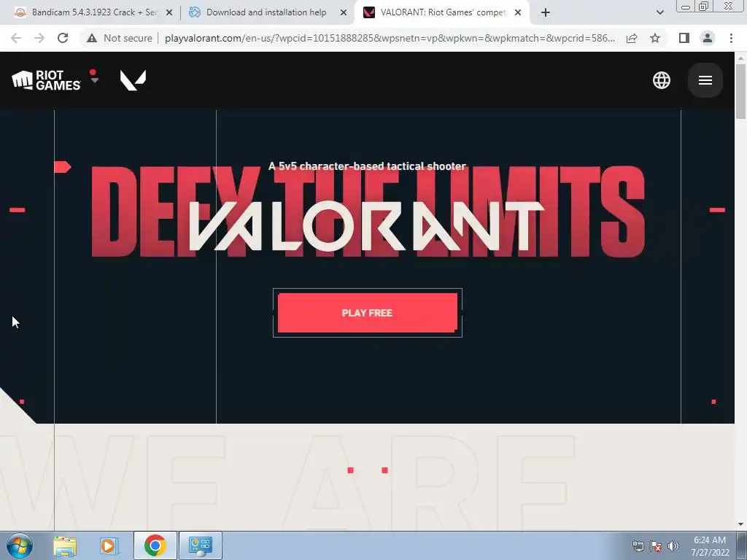Open the Chrome profile avatar
Screen dimensions: 747x560
(708, 38)
